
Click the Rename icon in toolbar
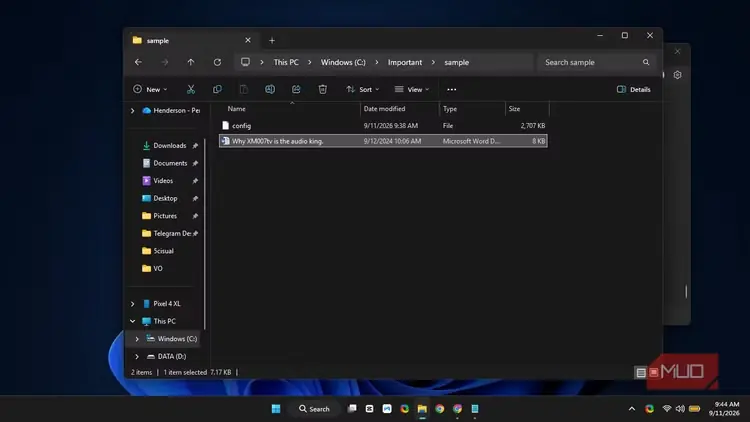tap(270, 89)
